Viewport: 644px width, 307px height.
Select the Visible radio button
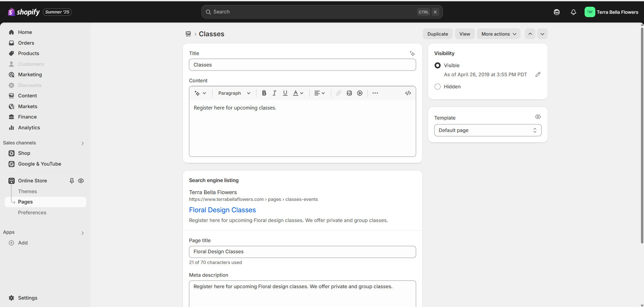pos(438,65)
